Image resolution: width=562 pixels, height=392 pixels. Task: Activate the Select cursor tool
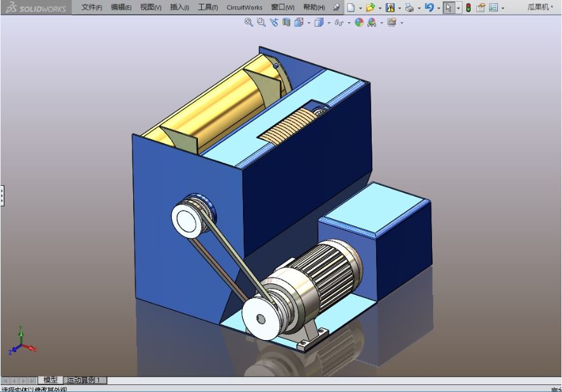pyautogui.click(x=448, y=7)
